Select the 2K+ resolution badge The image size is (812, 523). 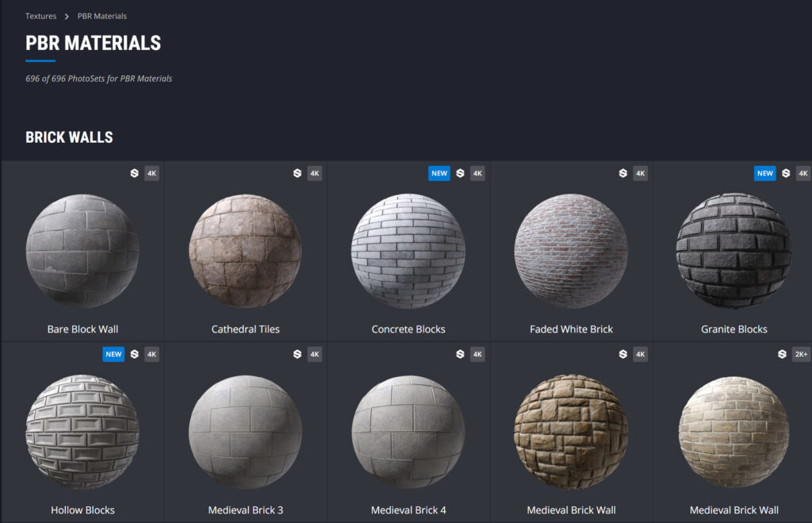[x=801, y=354]
